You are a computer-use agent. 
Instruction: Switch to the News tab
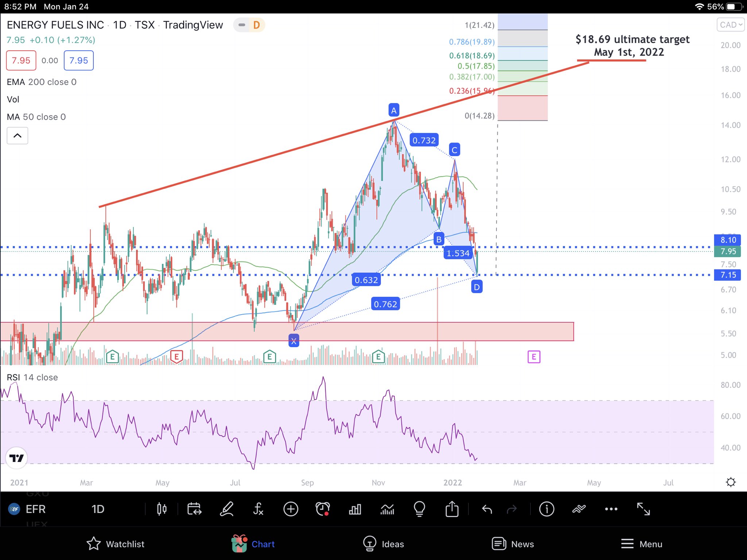[x=513, y=544]
